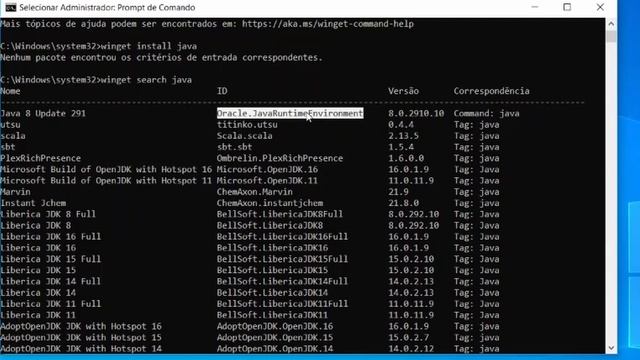
Task: Click version '1.6.0.0' for PlexRichPresence
Action: (x=406, y=158)
